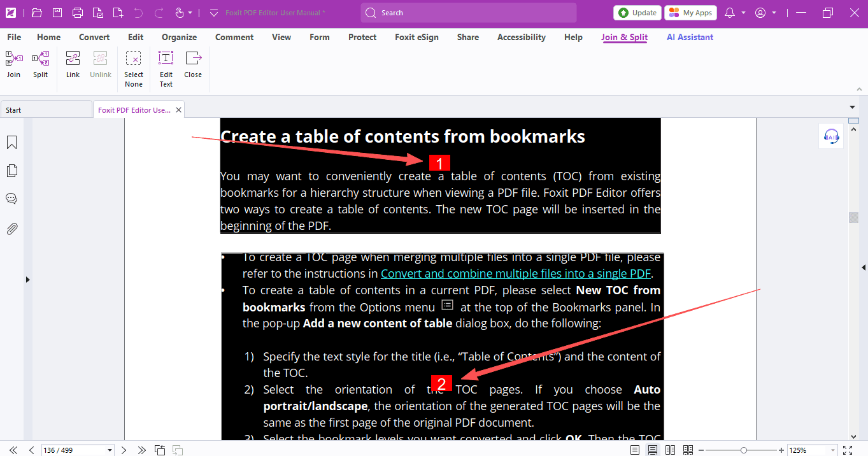The height and width of the screenshot is (456, 868).
Task: Click the zoom in plus button
Action: pos(781,450)
